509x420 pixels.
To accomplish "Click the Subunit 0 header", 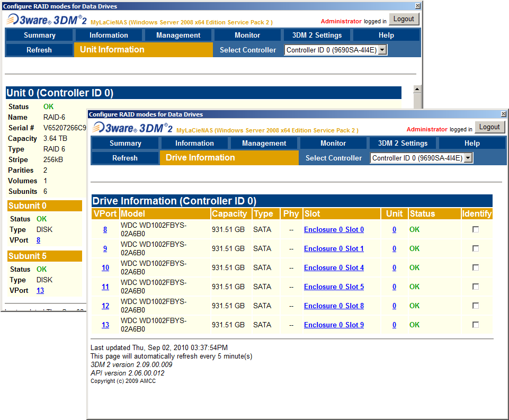I will pyautogui.click(x=45, y=206).
